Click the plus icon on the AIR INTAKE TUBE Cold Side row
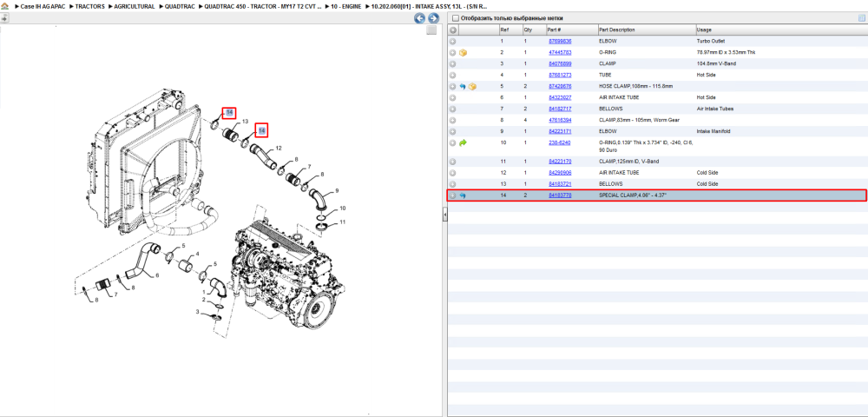 (453, 173)
